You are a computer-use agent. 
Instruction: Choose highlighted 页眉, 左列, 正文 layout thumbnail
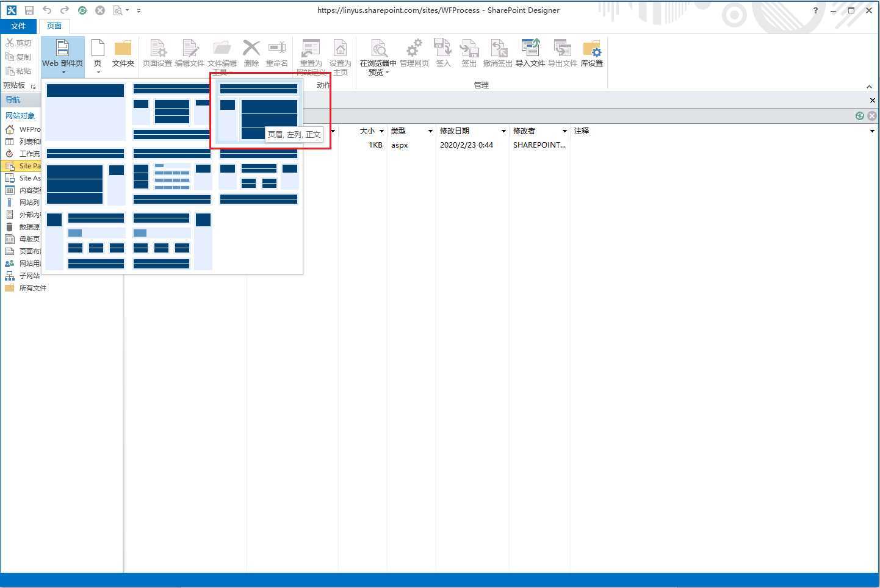[259, 112]
